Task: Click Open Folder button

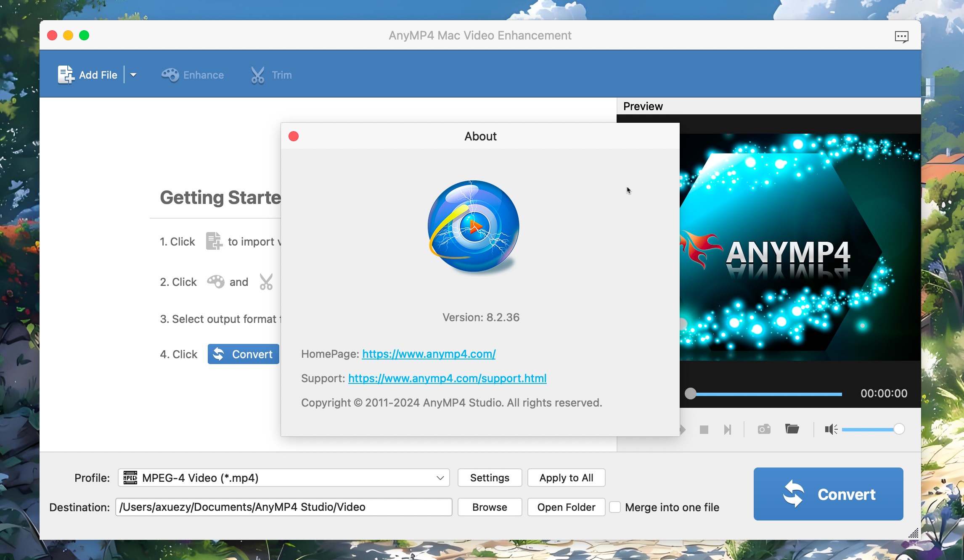Action: pyautogui.click(x=566, y=507)
